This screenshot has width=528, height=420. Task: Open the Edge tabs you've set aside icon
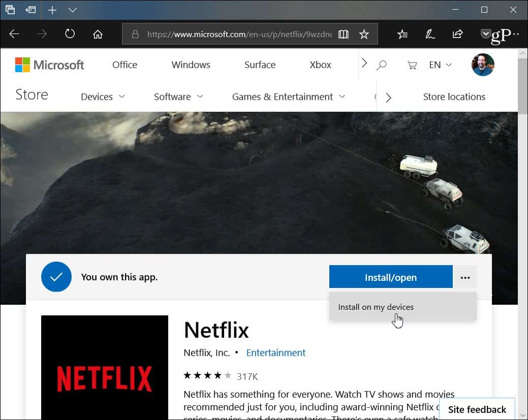pyautogui.click(x=10, y=10)
